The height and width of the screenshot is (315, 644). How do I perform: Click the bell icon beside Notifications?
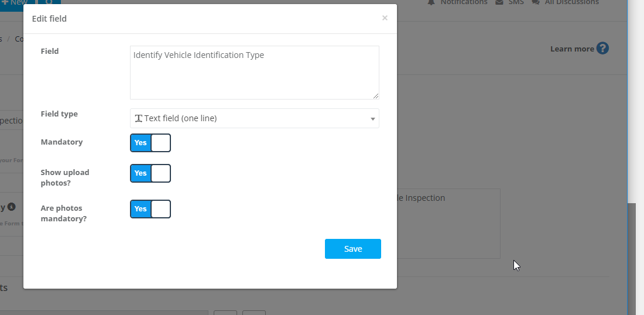[x=431, y=2]
